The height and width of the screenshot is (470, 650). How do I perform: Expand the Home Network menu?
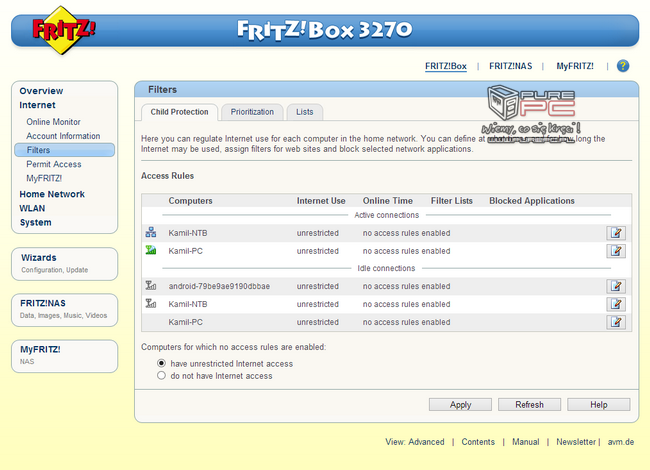52,194
